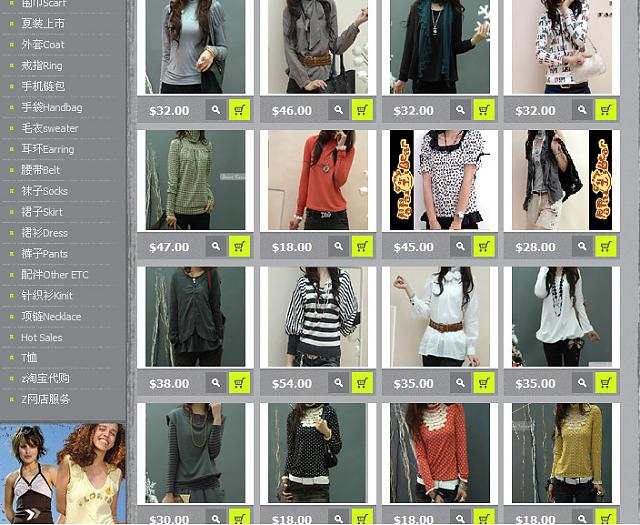Open the Hot Sales link
Image resolution: width=640 pixels, height=525 pixels.
pyautogui.click(x=42, y=337)
